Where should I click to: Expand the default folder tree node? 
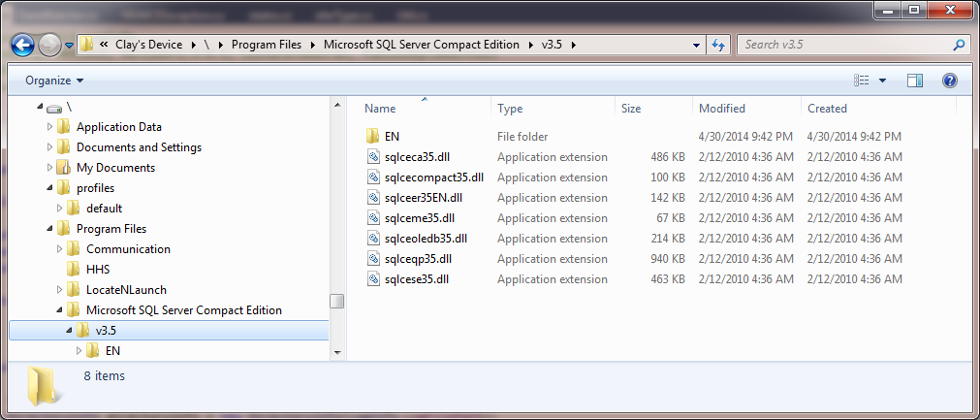click(x=60, y=209)
